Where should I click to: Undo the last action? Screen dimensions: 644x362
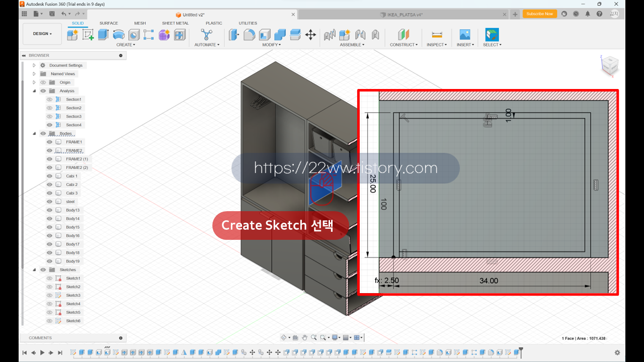pyautogui.click(x=64, y=14)
